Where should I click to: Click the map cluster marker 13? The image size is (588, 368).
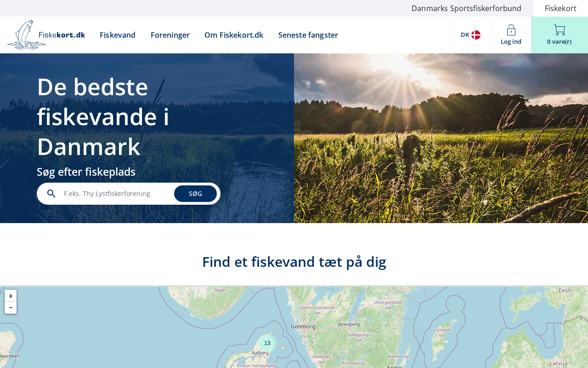click(x=267, y=343)
